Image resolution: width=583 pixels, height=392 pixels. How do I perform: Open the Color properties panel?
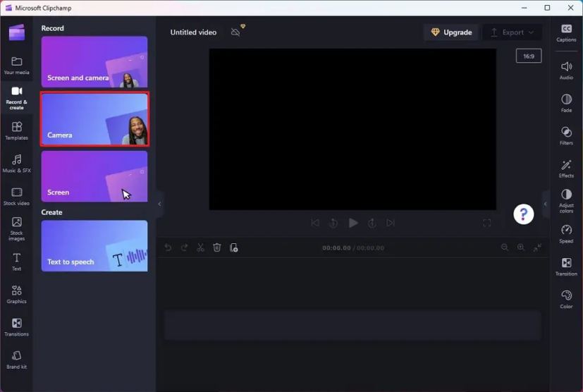(x=566, y=300)
